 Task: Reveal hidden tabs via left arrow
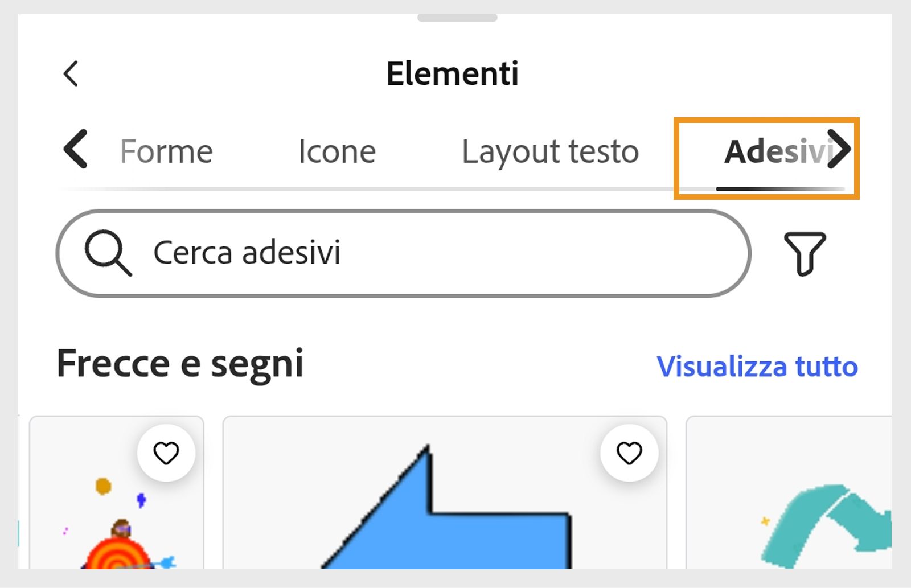76,150
